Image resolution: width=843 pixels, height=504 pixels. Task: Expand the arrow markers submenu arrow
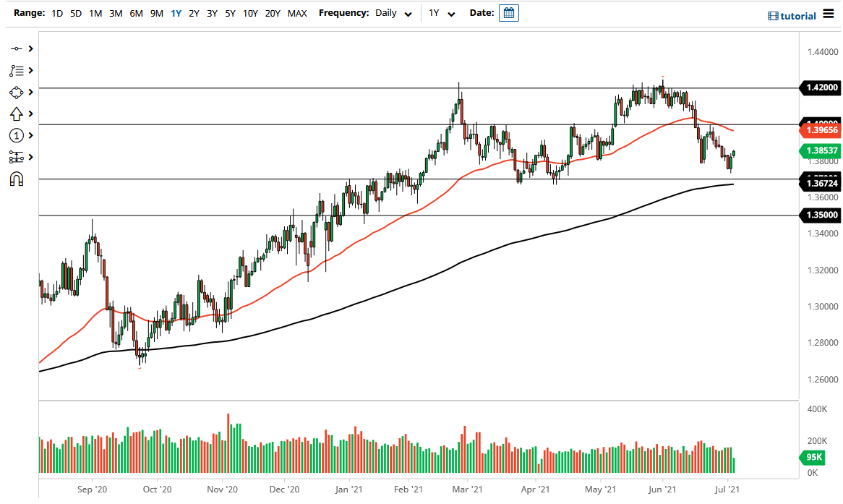coord(30,114)
